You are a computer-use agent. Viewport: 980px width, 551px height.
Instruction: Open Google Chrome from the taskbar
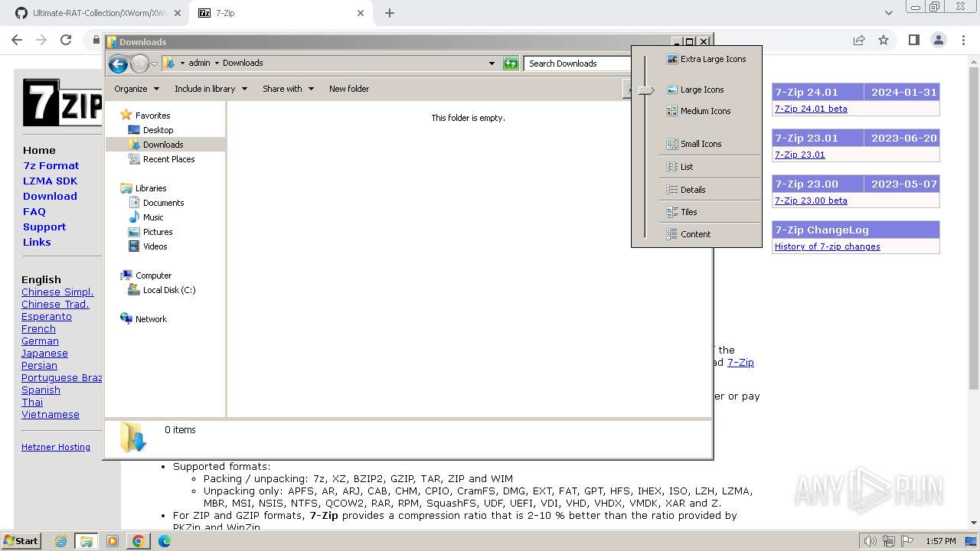pyautogui.click(x=138, y=541)
